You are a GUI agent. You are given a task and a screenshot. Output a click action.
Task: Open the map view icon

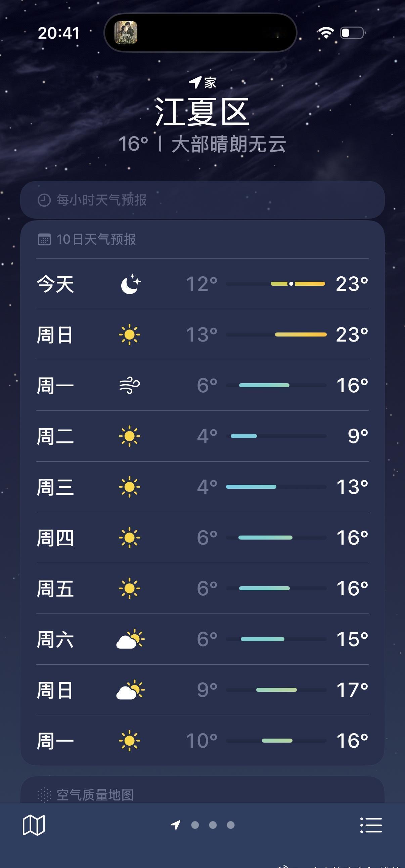(34, 825)
